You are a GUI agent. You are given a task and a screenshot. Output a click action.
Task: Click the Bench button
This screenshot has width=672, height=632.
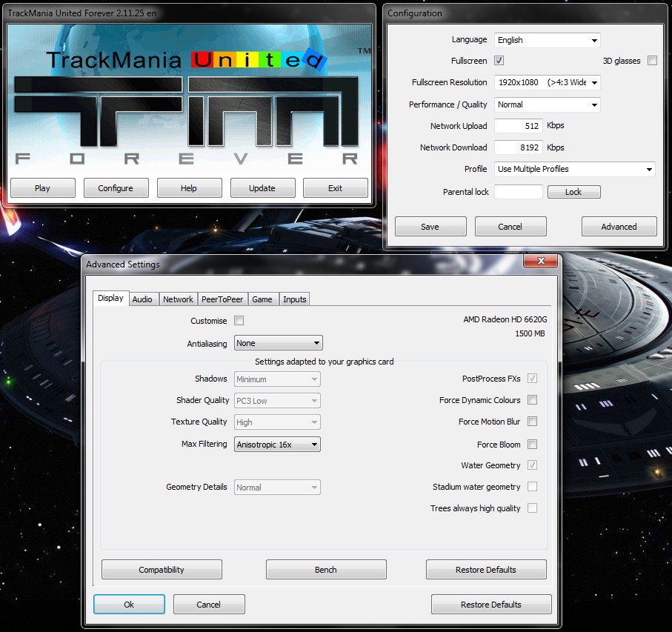point(326,570)
